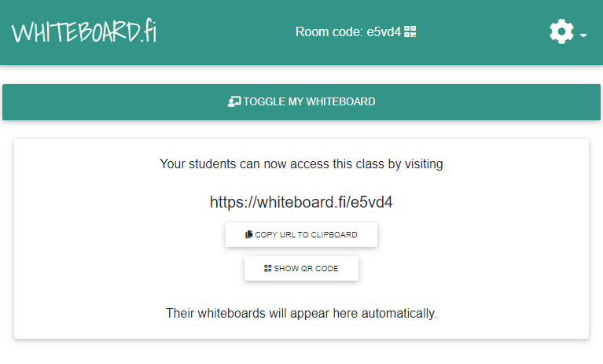Click the https://whiteboard.fi/e5vd4 URL text

(301, 202)
